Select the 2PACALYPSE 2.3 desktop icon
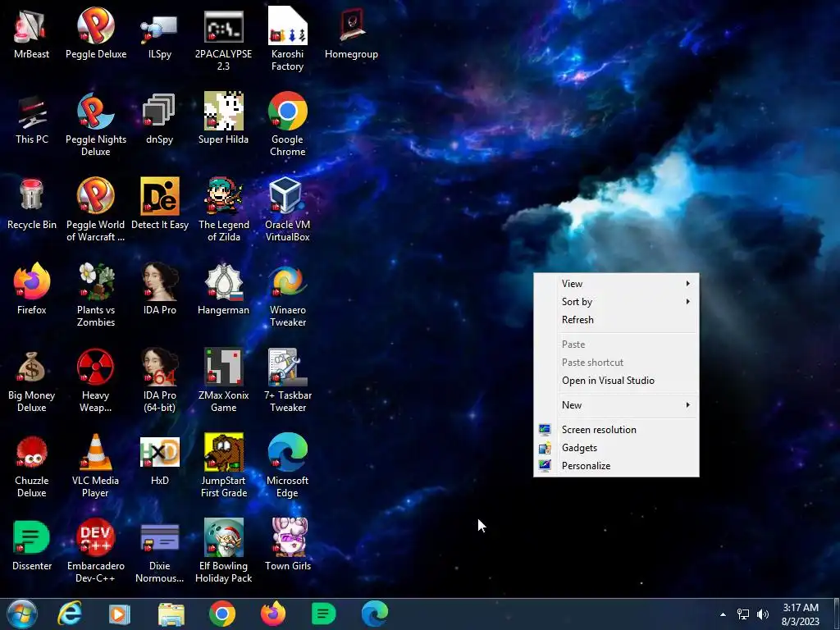 (223, 39)
